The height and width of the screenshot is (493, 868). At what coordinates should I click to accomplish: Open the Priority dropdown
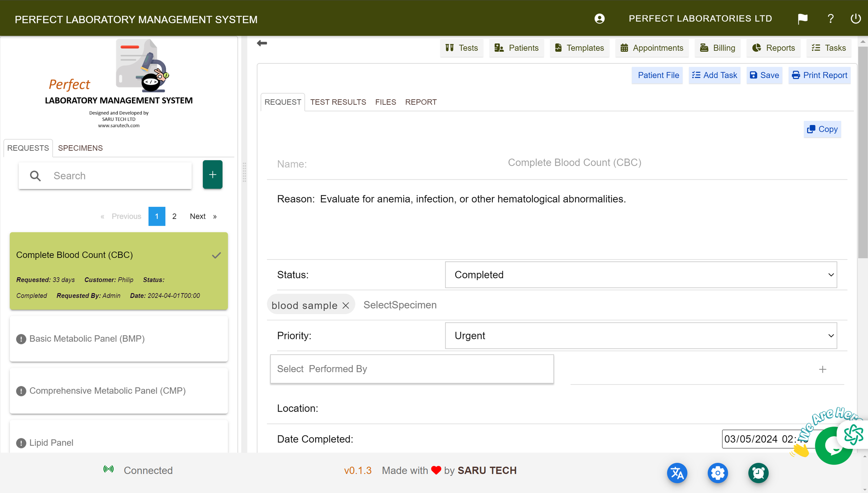641,336
